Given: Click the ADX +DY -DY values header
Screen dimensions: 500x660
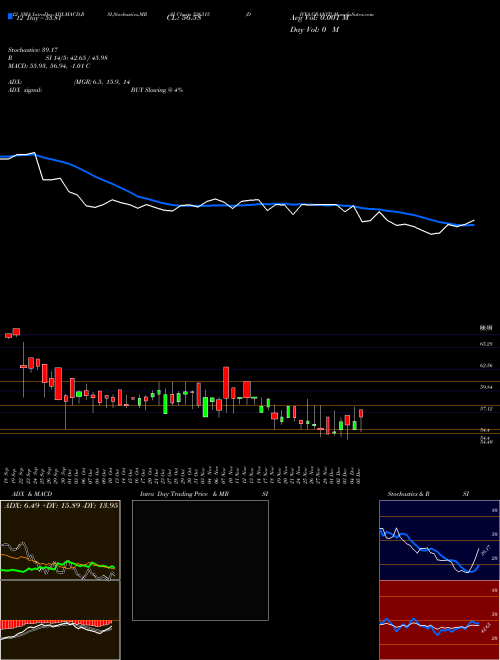Looking at the screenshot, I should pos(61,505).
